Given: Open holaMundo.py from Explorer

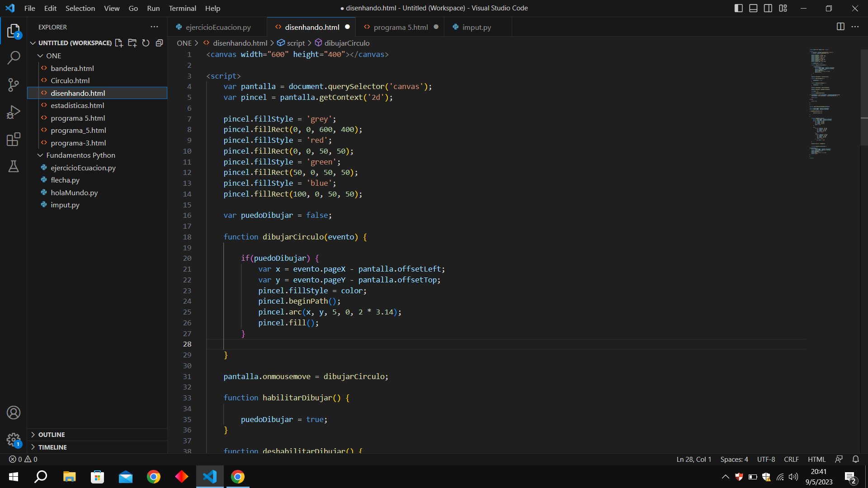Looking at the screenshot, I should (74, 192).
